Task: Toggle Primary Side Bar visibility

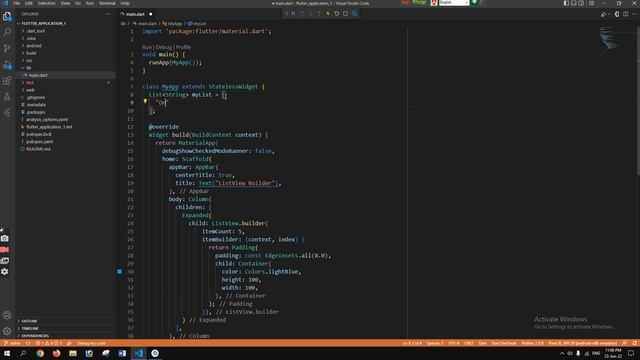Action: tap(566, 3)
